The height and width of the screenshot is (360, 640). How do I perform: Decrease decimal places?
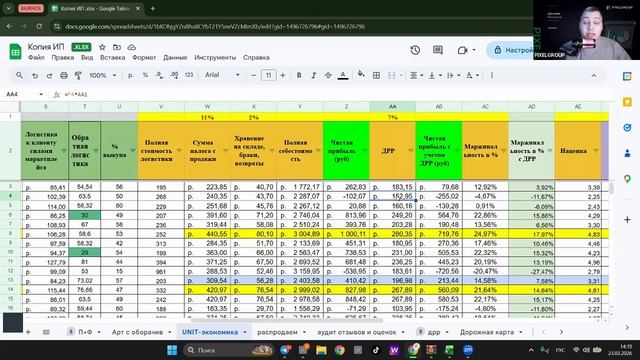[x=160, y=75]
